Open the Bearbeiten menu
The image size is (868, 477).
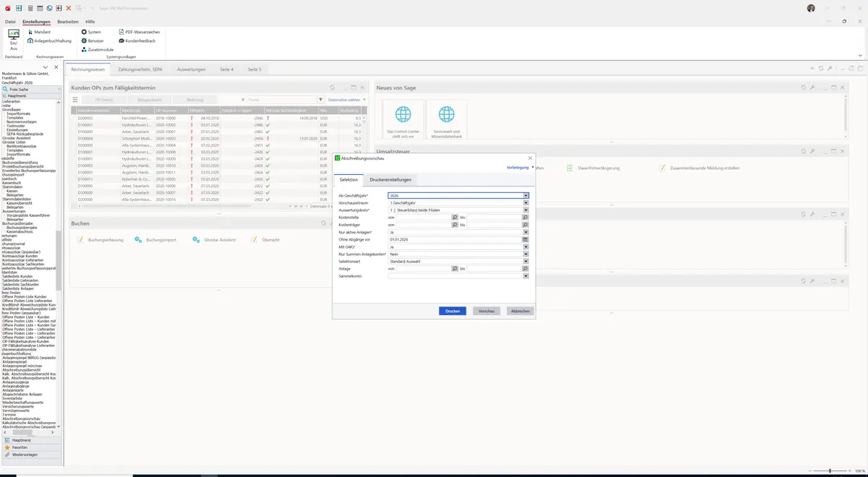click(67, 22)
